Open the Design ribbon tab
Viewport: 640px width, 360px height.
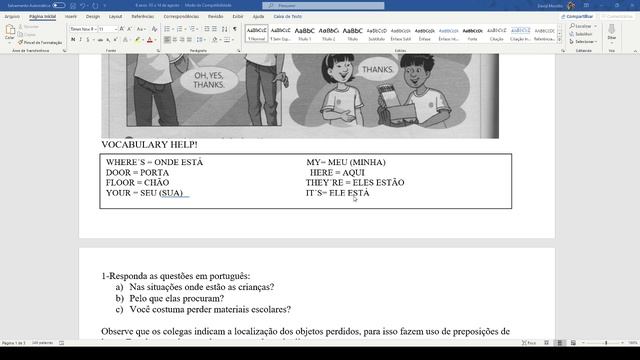(x=93, y=16)
